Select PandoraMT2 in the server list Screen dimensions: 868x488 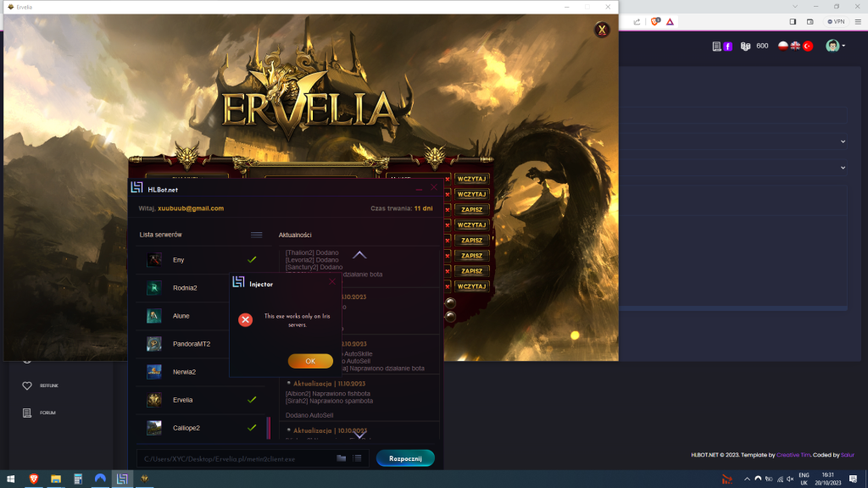191,344
